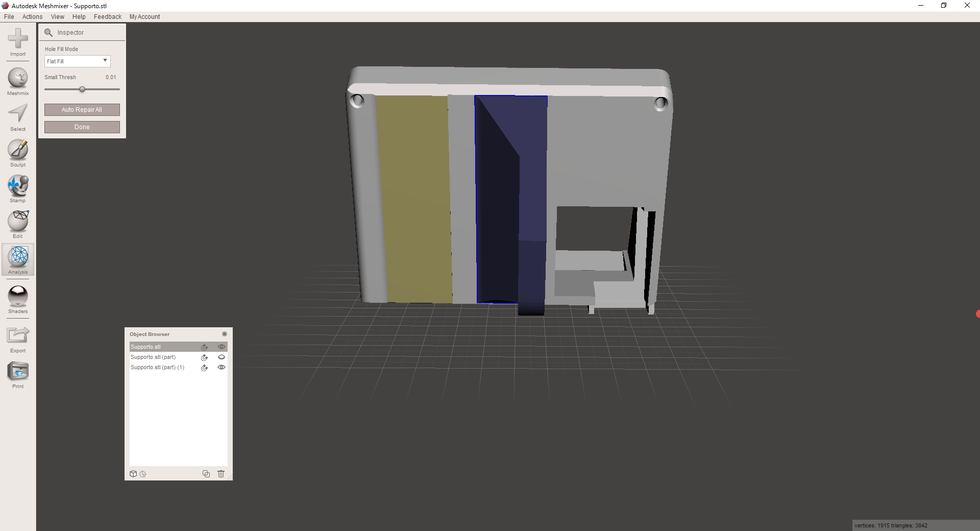The height and width of the screenshot is (531, 980).
Task: Click the Small Thresh slider handle
Action: coord(82,89)
